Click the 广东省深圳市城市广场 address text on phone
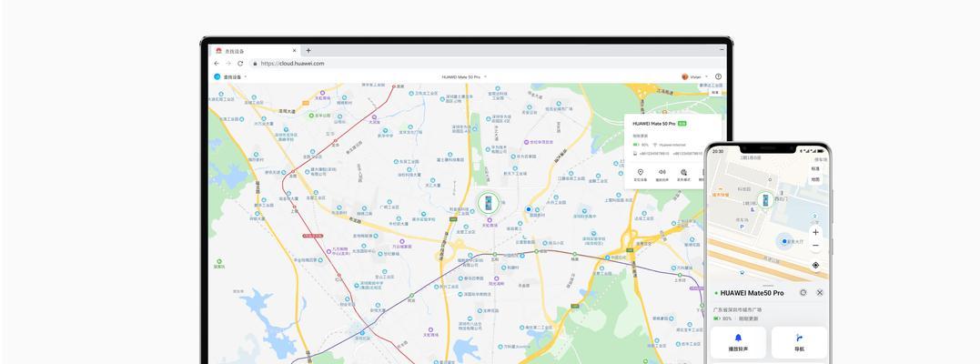 [737, 309]
